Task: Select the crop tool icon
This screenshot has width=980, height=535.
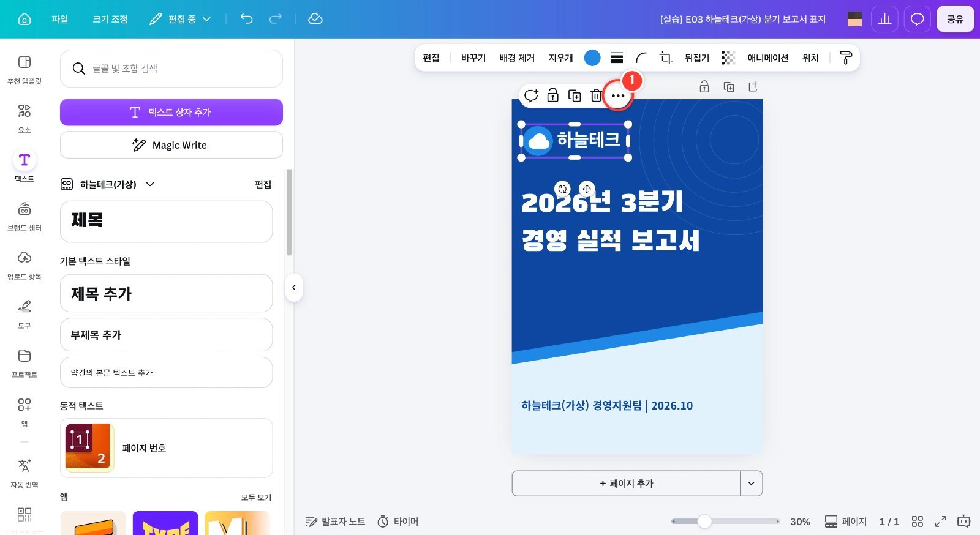Action: (x=666, y=58)
